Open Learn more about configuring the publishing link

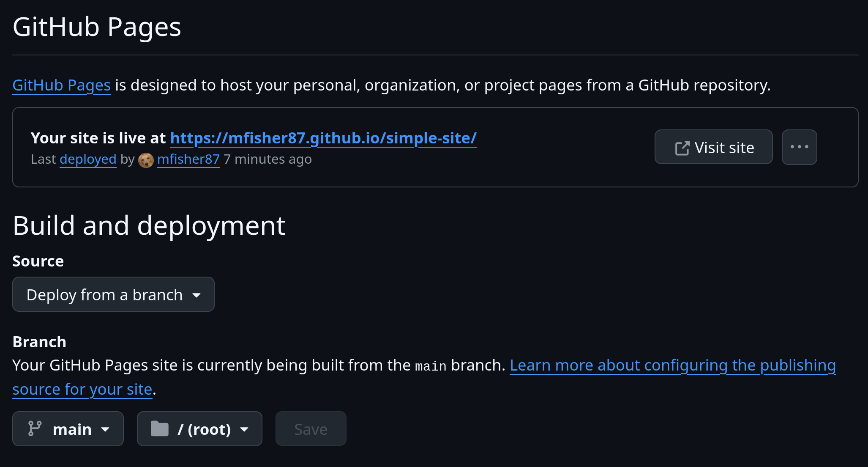pyautogui.click(x=672, y=365)
